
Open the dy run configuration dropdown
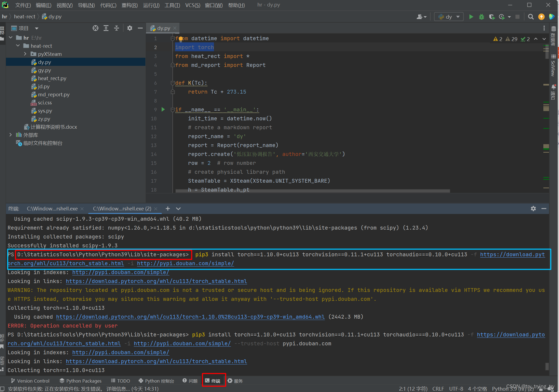click(x=449, y=17)
